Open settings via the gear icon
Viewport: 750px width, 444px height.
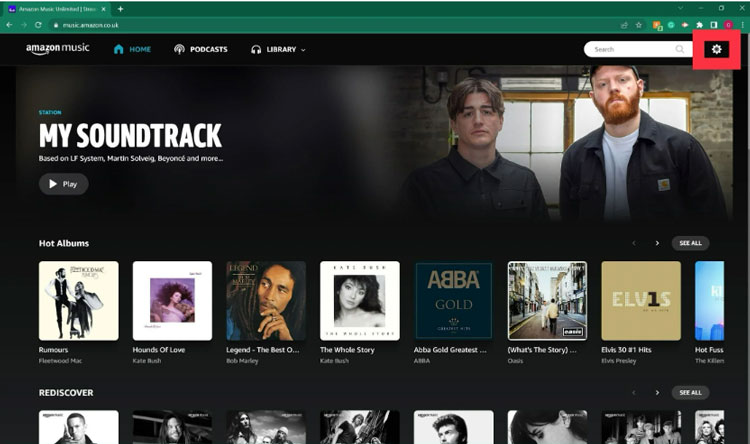(716, 49)
